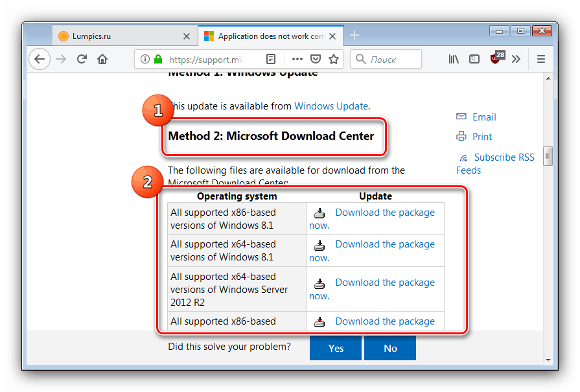Viewport: 580px width, 392px height.
Task: Download the package link in last visible row
Action: click(385, 321)
